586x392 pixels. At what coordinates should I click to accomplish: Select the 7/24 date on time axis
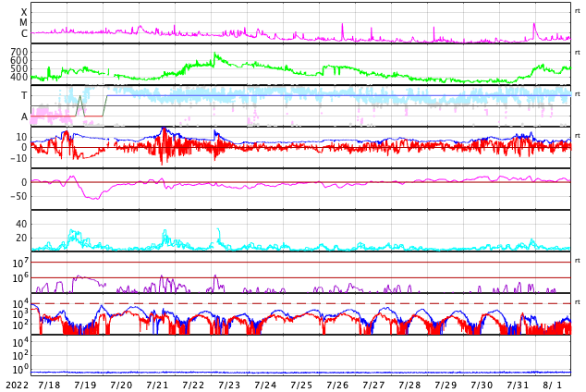pyautogui.click(x=265, y=385)
